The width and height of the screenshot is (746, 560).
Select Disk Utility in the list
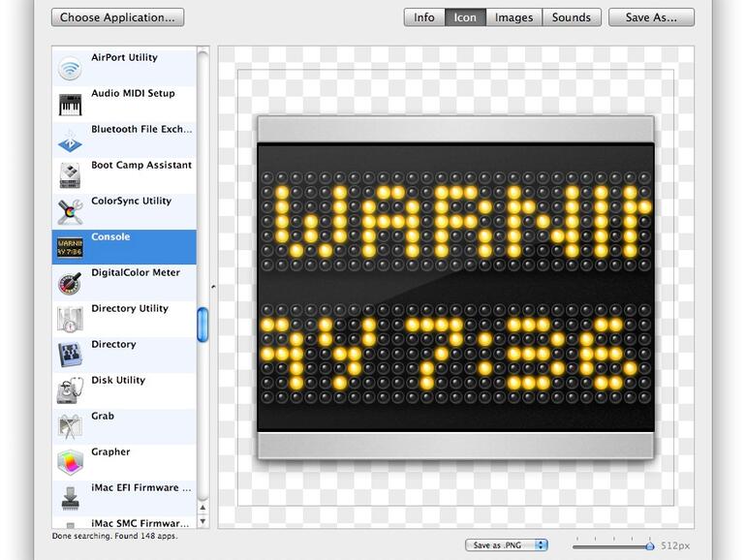pyautogui.click(x=124, y=390)
